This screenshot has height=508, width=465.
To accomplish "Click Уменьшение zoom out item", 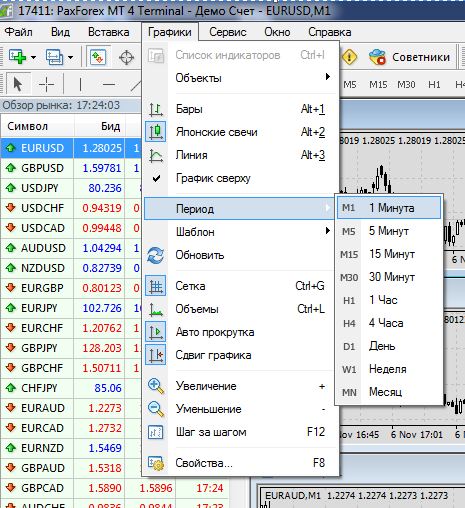I will 240,409.
